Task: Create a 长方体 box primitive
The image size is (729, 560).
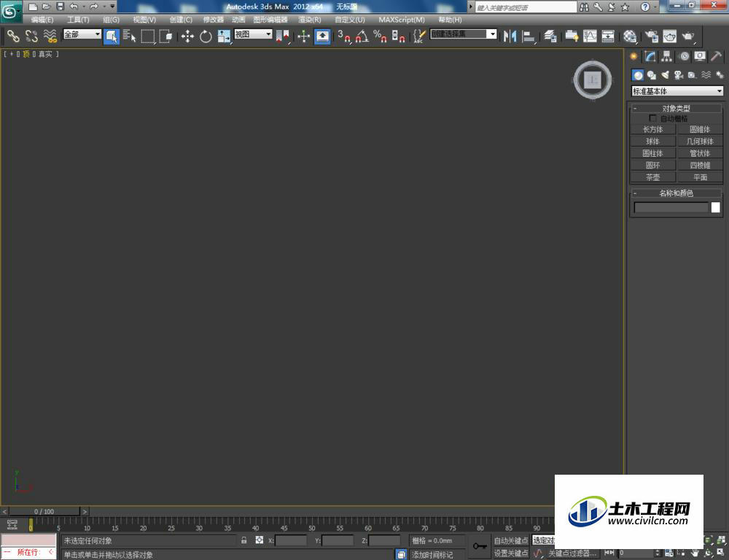Action: (x=652, y=129)
